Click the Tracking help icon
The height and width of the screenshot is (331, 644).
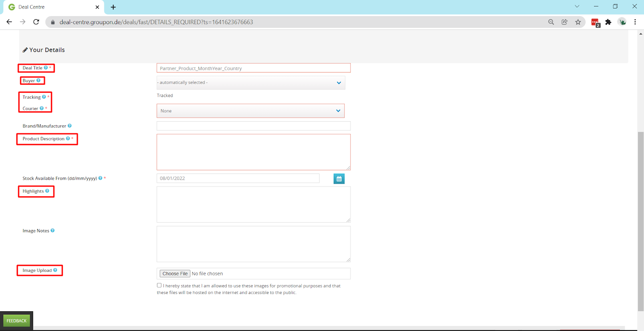coord(44,97)
